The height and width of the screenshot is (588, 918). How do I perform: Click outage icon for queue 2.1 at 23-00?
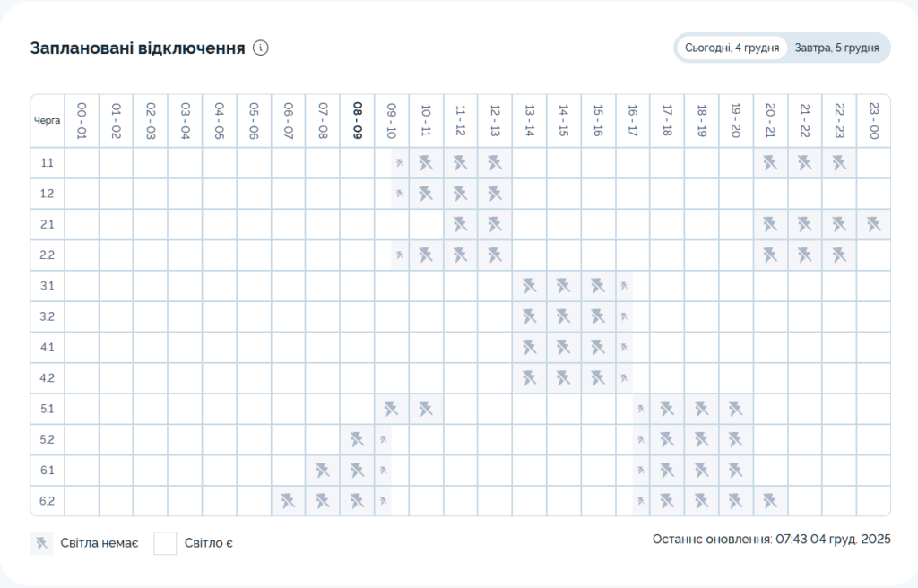tap(873, 224)
